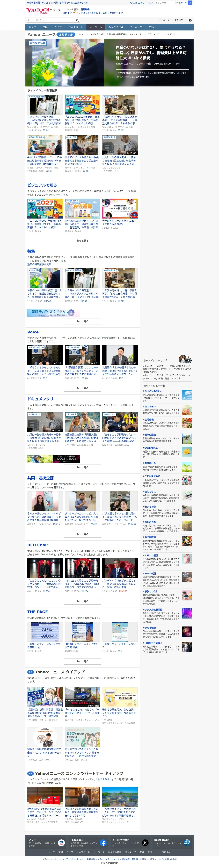Focus the キーワードを入力 search field

tap(51, 20)
